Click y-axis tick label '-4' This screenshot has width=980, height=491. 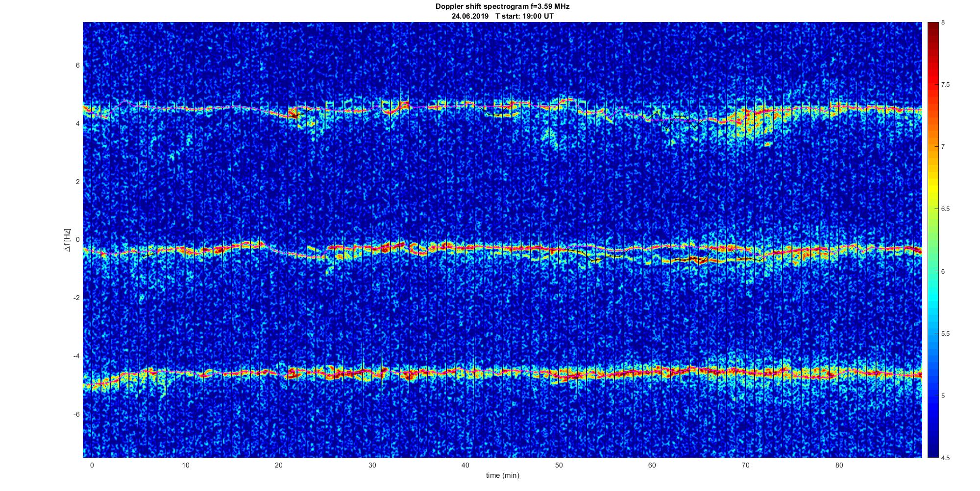(x=76, y=356)
